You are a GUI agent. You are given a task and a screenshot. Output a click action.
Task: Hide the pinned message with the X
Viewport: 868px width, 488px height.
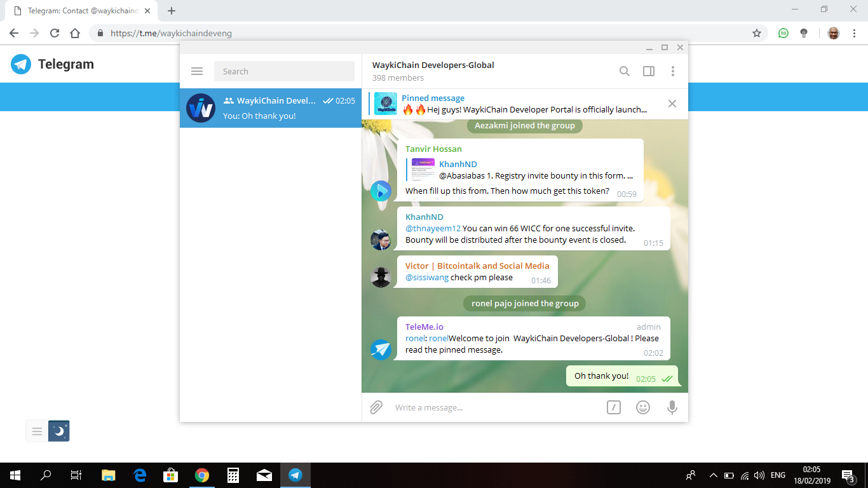point(672,104)
